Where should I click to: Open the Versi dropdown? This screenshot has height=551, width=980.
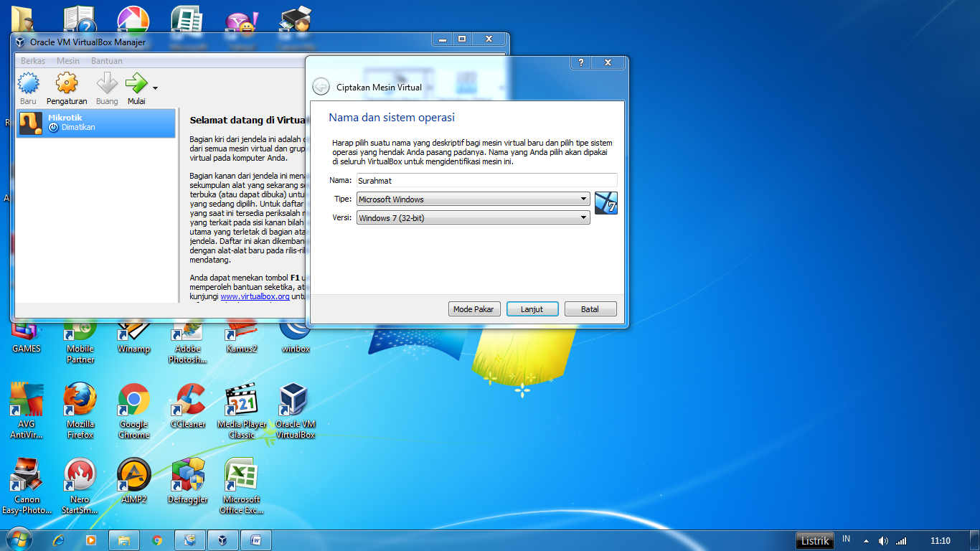[x=473, y=217]
